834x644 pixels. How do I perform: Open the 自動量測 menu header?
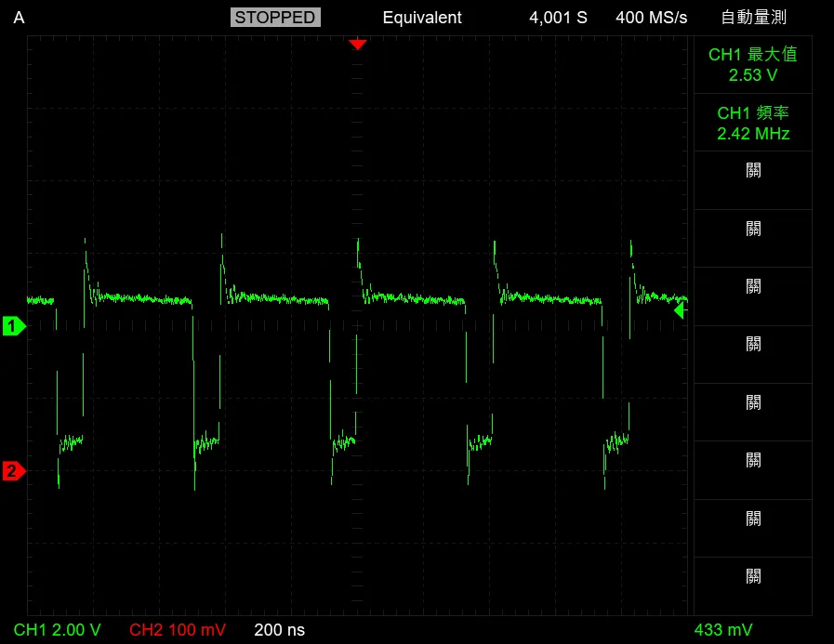[x=753, y=18]
